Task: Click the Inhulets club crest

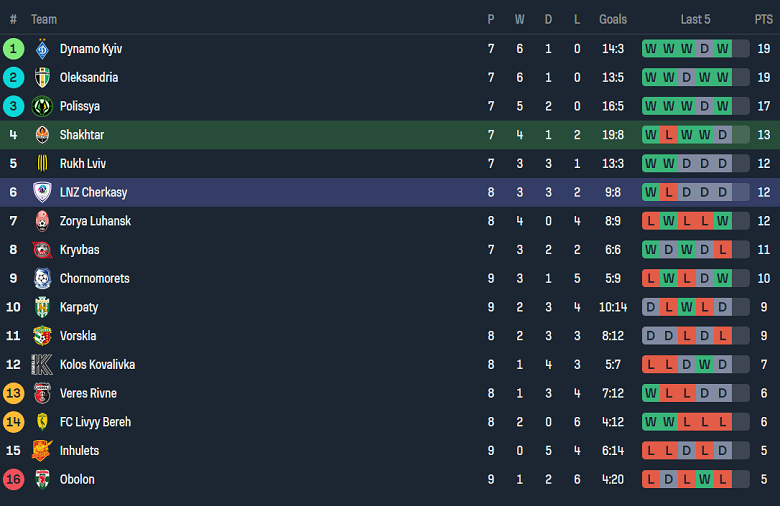Action: (42, 451)
